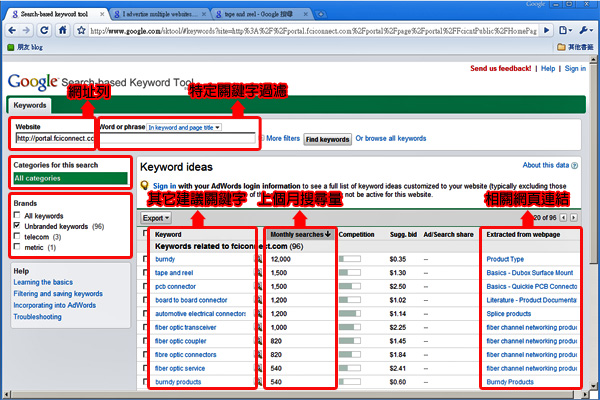Open Filtering and saving keywords link
Screen dimensions: 600x400
(x=58, y=294)
